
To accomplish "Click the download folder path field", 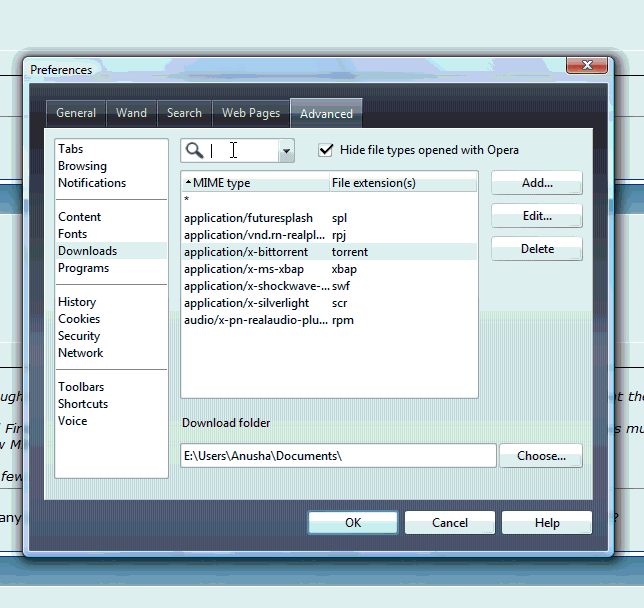I will pos(338,456).
